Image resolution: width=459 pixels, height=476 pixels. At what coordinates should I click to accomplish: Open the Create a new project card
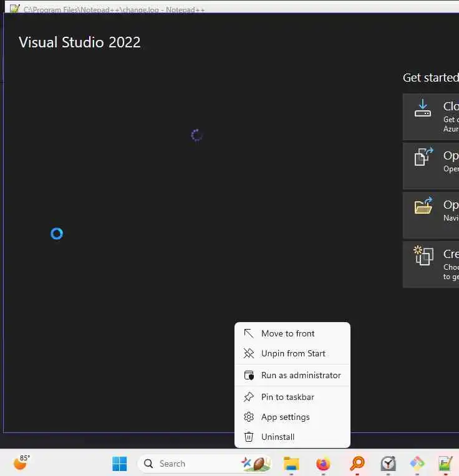[431, 264]
